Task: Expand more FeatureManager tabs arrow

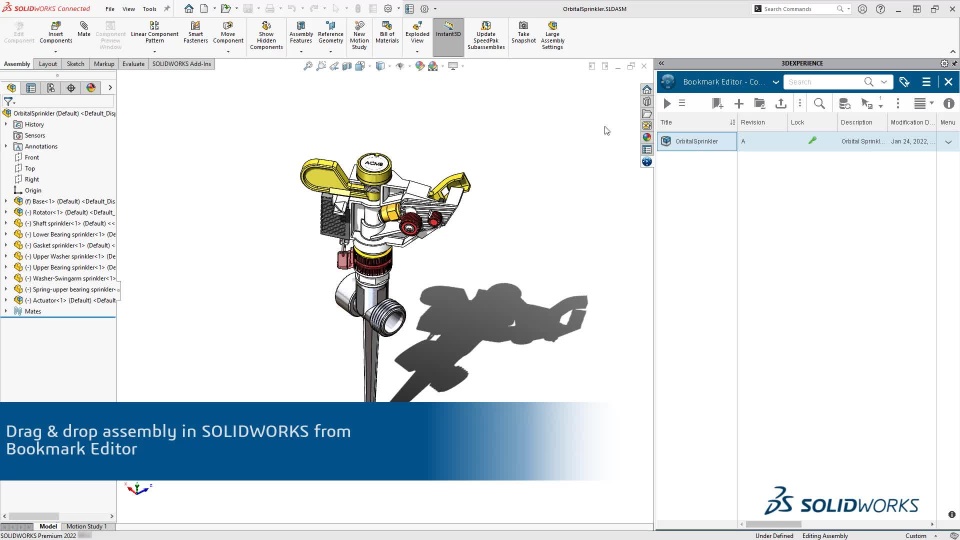Action: coord(110,88)
